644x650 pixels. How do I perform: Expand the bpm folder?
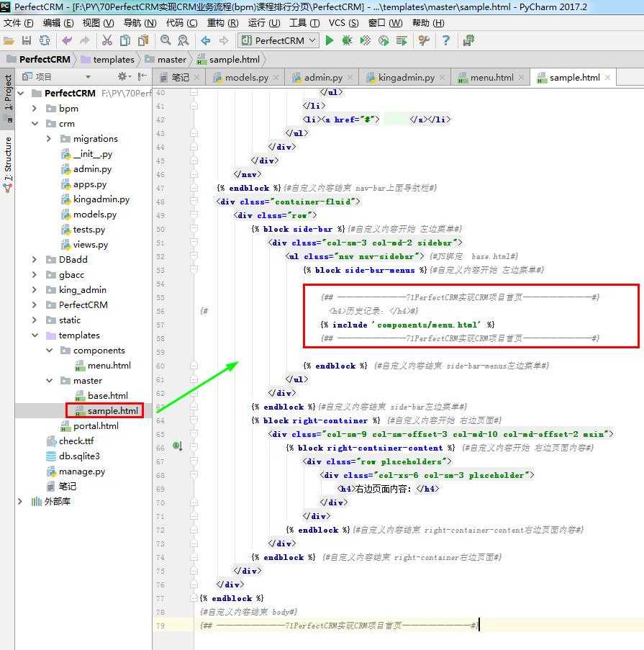(35, 109)
